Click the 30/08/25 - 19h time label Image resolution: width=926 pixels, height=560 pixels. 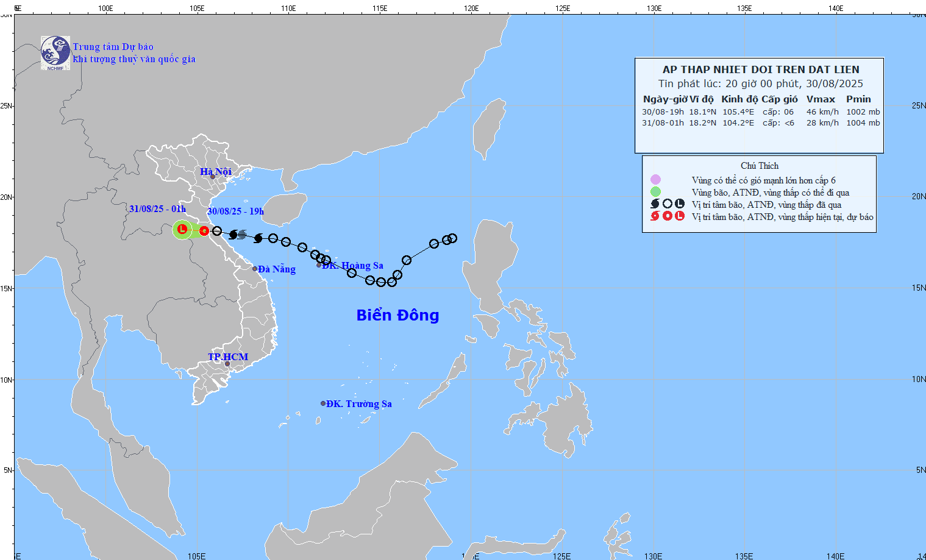(x=235, y=211)
